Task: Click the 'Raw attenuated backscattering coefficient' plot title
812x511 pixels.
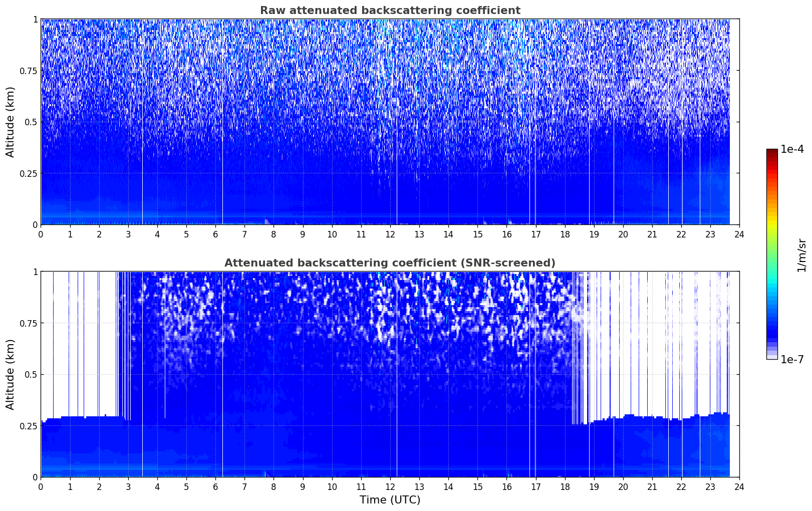Action: (390, 11)
